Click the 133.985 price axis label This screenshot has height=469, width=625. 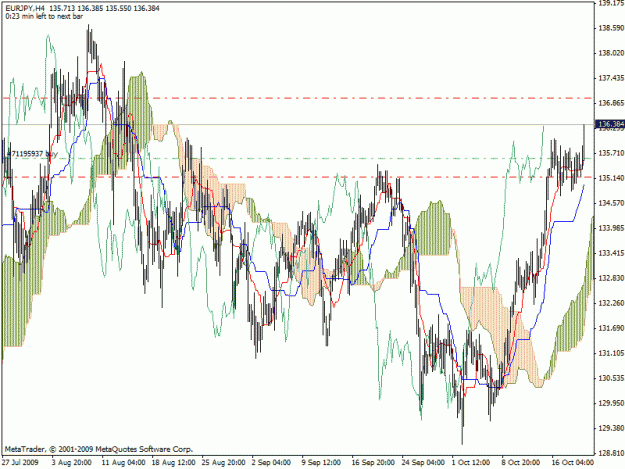[611, 228]
